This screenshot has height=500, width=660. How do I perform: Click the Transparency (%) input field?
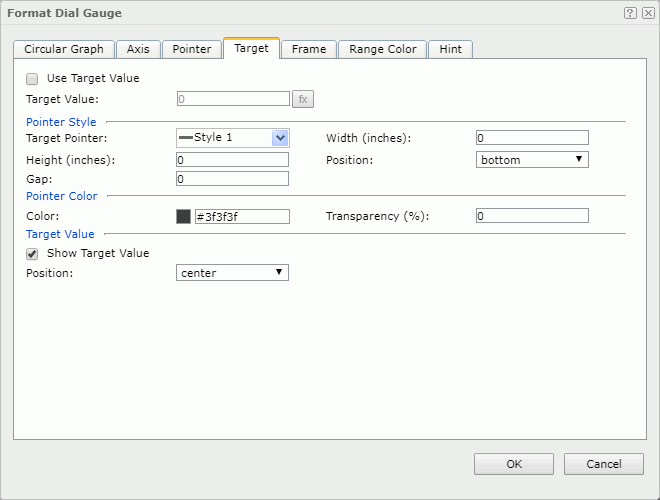point(532,215)
